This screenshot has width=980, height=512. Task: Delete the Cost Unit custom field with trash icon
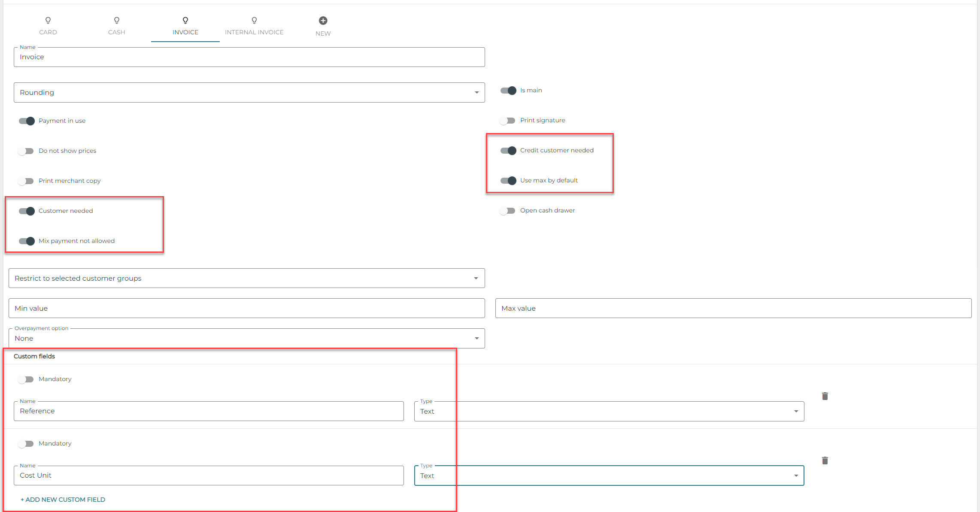tap(825, 460)
